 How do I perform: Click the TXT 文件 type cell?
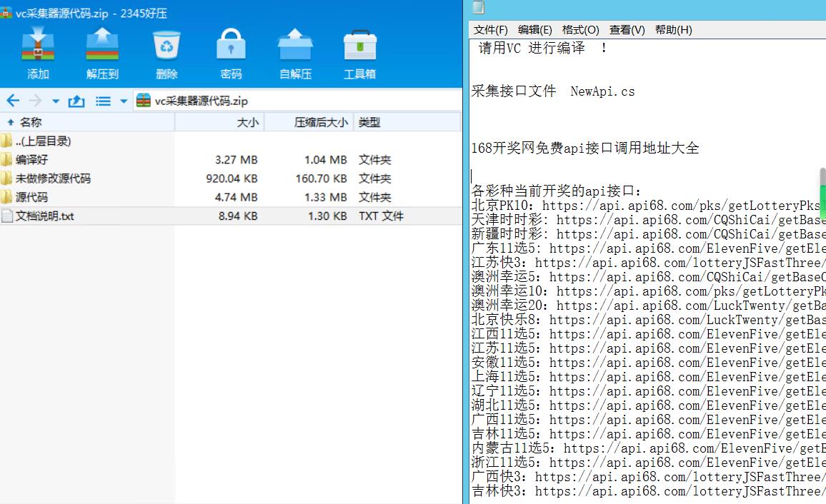[381, 216]
